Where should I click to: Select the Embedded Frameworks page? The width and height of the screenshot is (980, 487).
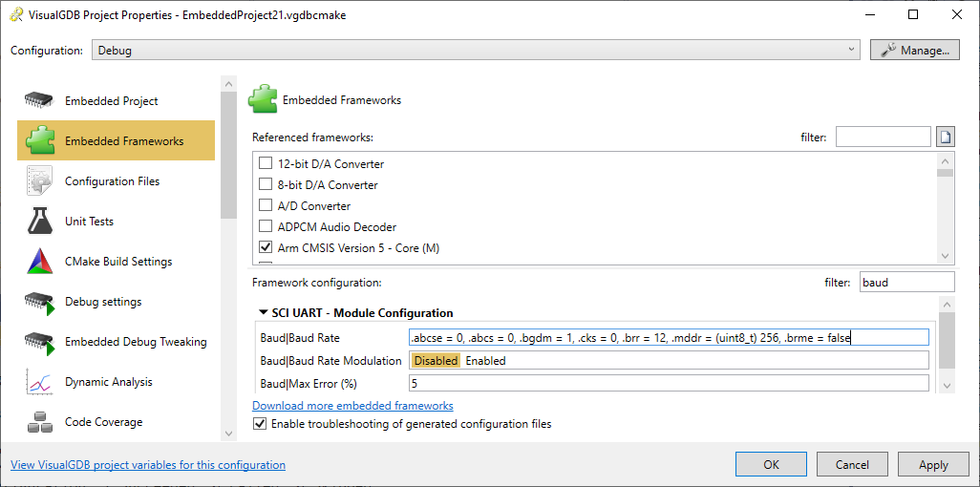[117, 140]
